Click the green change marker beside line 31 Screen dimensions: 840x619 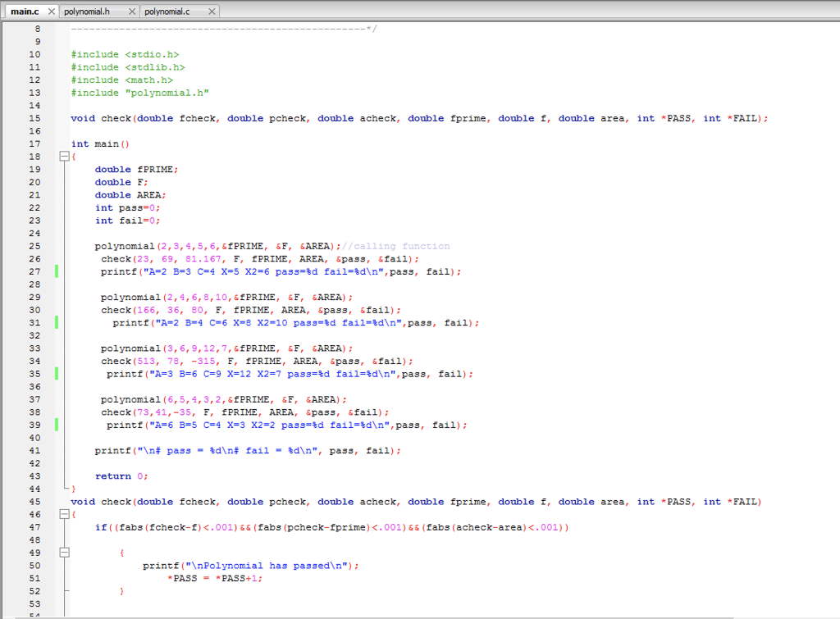click(57, 322)
